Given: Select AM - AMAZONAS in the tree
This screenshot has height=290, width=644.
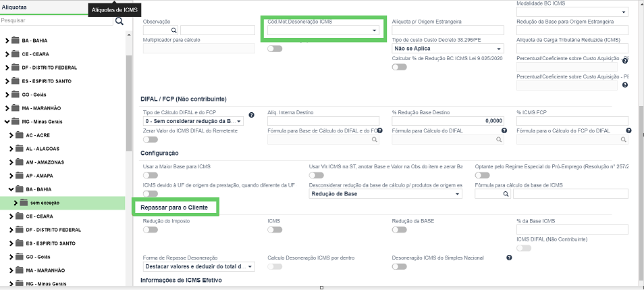Looking at the screenshot, I should (45, 162).
